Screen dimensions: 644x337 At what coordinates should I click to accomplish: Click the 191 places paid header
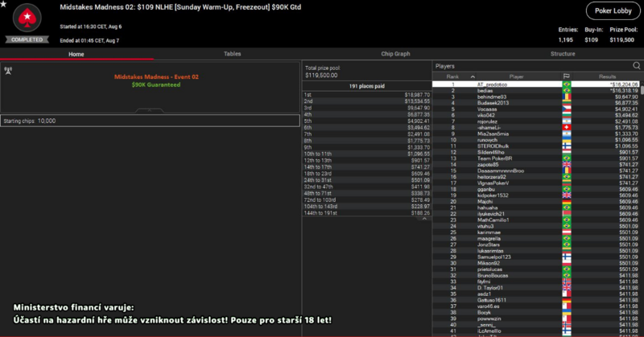pos(367,86)
